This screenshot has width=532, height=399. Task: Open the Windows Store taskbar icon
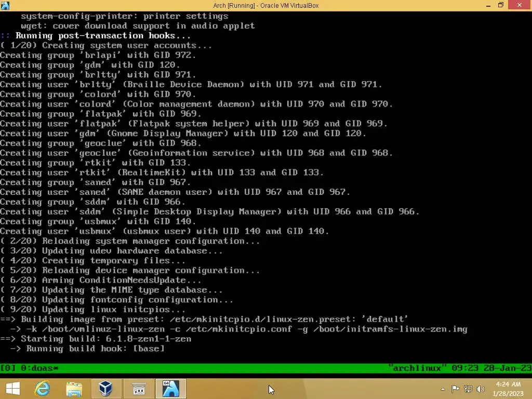click(138, 389)
